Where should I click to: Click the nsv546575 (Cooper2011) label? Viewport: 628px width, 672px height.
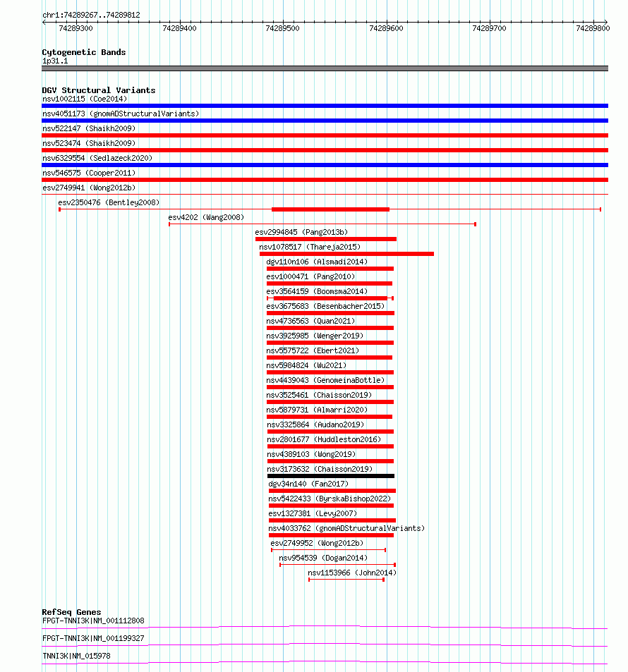[x=89, y=173]
